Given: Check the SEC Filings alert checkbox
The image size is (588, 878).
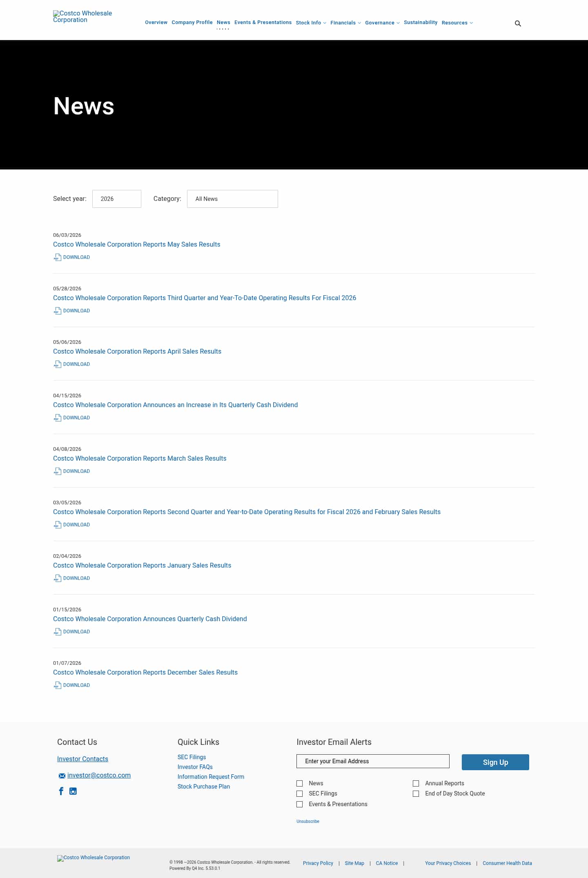Looking at the screenshot, I should pos(300,793).
